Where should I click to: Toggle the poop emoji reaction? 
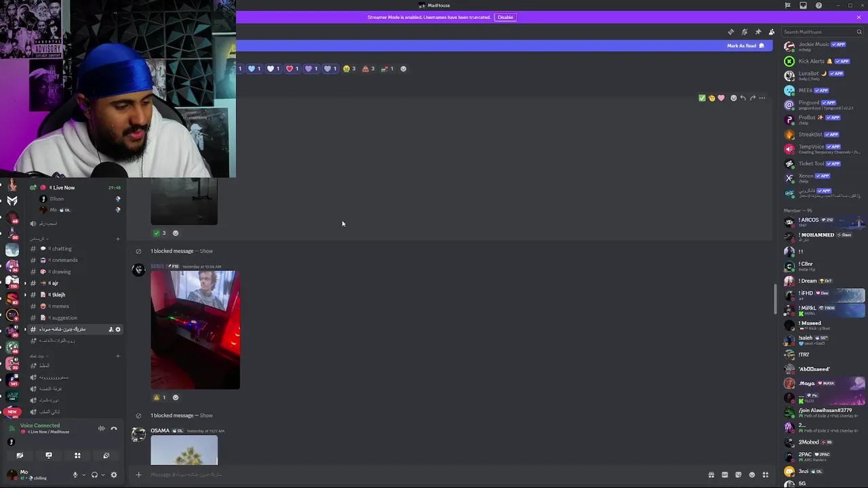[368, 68]
